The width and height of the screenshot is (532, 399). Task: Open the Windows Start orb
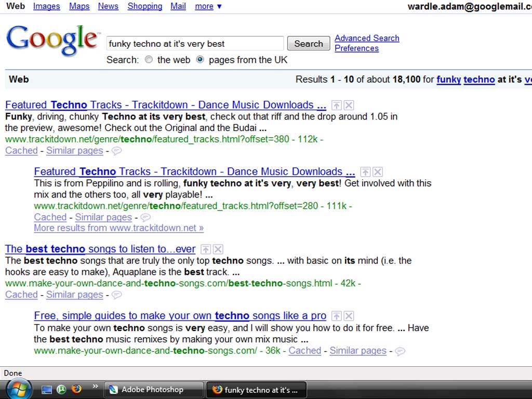(19, 389)
